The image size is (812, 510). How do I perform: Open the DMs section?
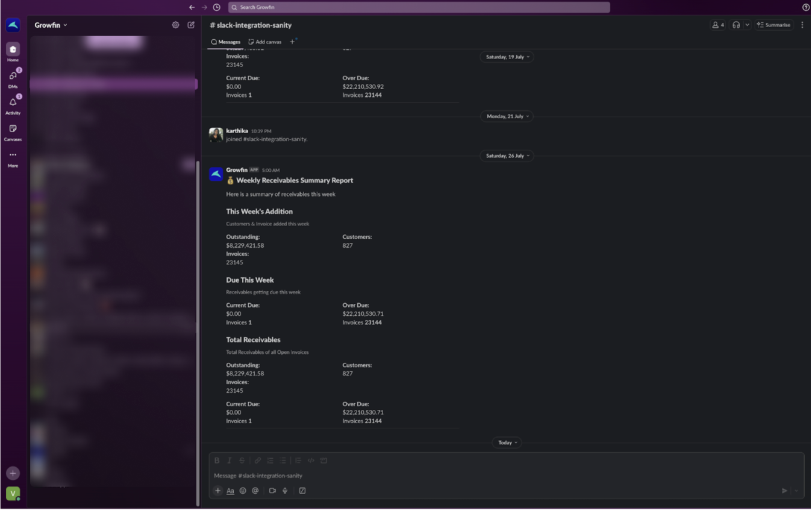point(13,79)
